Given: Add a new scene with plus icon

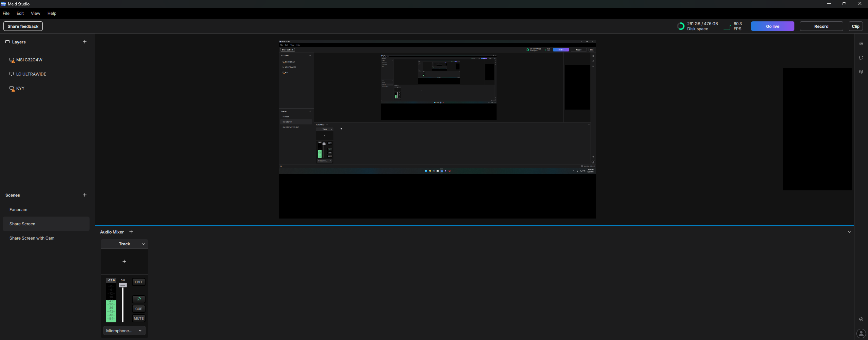Looking at the screenshot, I should (x=85, y=195).
